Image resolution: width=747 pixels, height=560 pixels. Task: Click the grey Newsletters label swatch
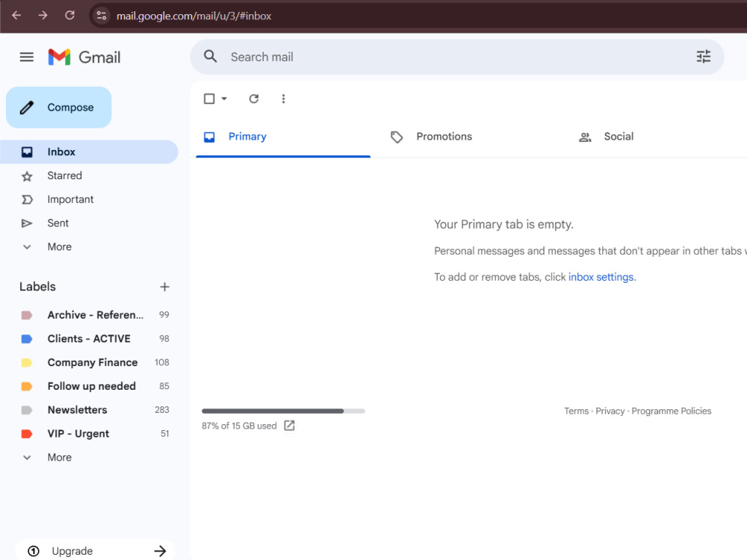[27, 410]
